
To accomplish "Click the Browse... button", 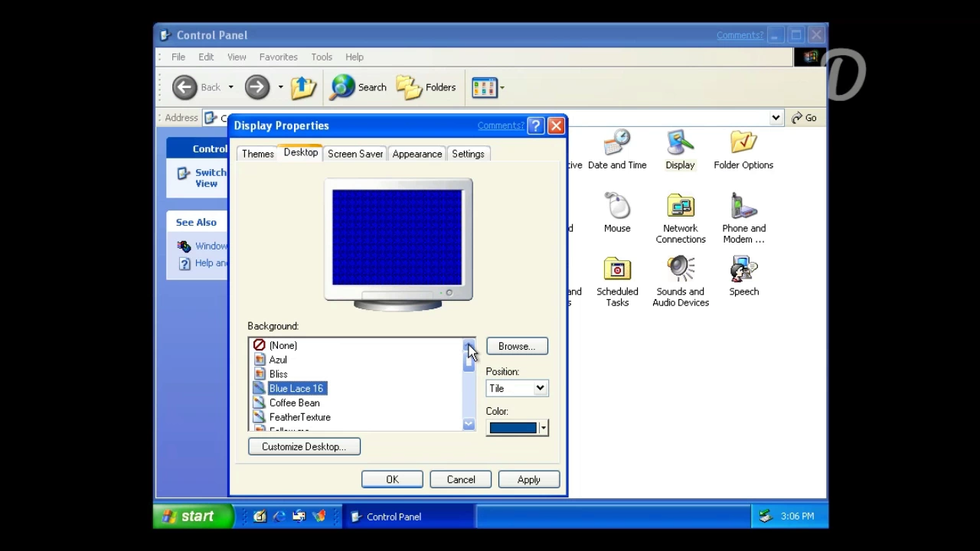I will coord(517,346).
